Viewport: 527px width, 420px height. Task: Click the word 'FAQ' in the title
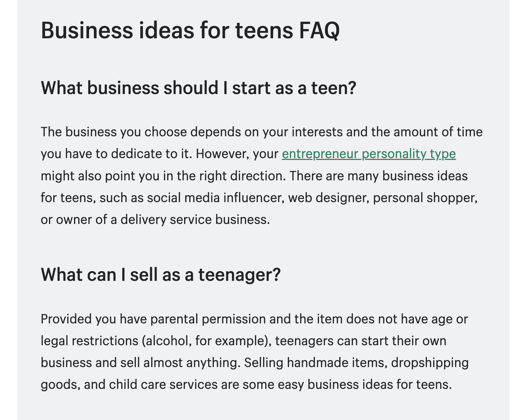319,30
